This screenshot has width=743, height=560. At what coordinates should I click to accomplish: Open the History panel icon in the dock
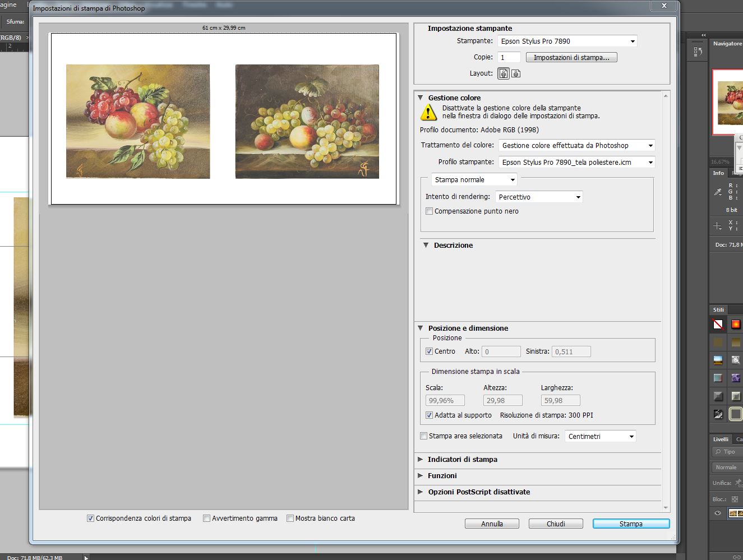coord(698,52)
